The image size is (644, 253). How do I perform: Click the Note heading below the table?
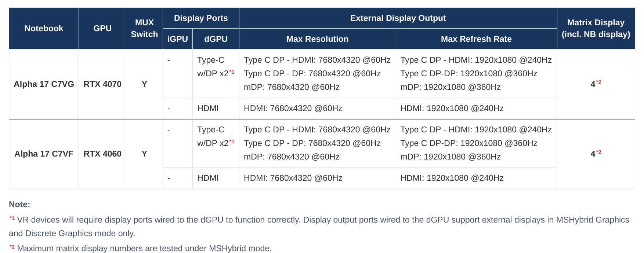[x=19, y=204]
